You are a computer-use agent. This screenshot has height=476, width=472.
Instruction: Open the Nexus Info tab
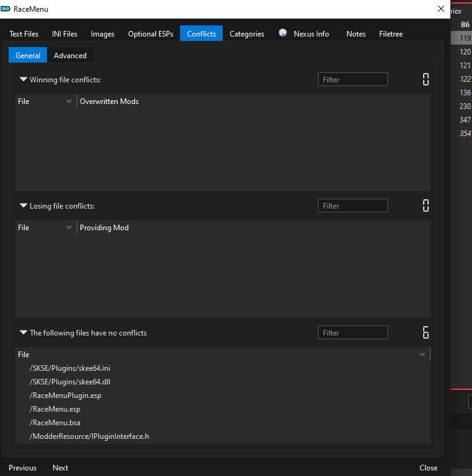[x=311, y=33]
